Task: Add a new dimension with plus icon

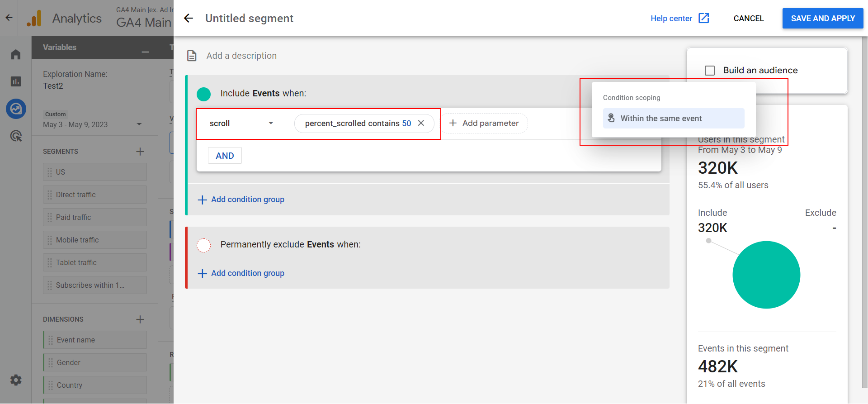Action: tap(140, 319)
